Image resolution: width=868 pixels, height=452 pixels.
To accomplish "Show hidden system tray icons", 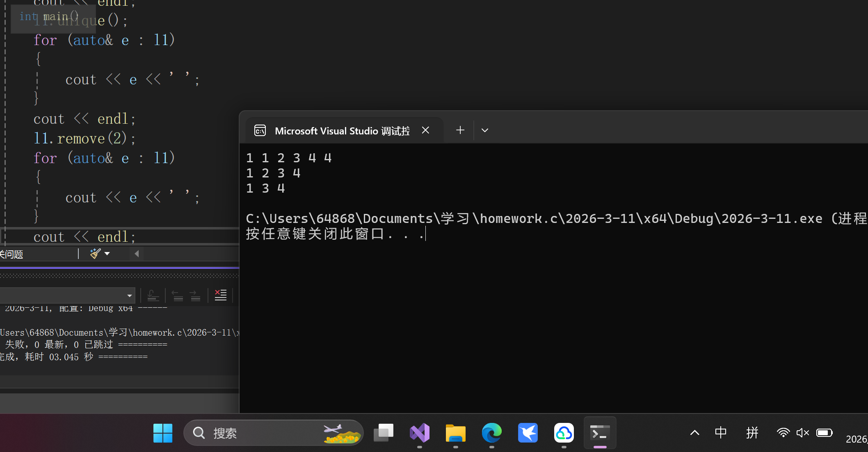I will pos(694,433).
